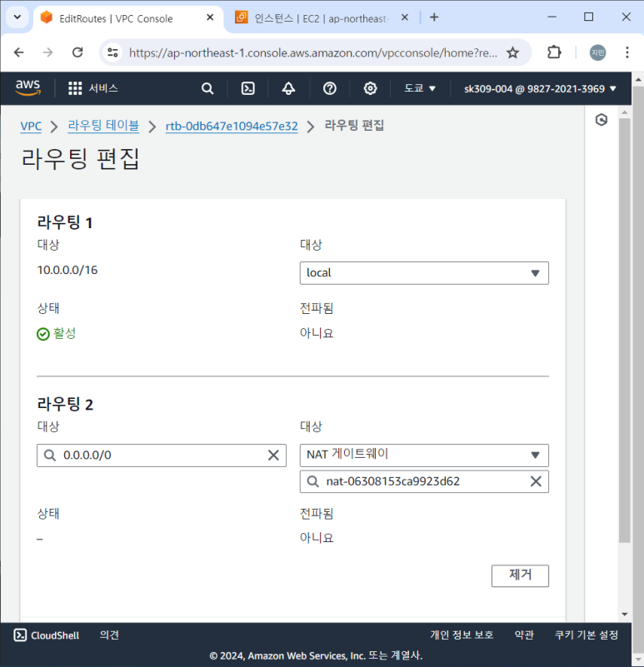Switch to the 인스턴스 EC2 tab
The image size is (644, 667).
320,18
